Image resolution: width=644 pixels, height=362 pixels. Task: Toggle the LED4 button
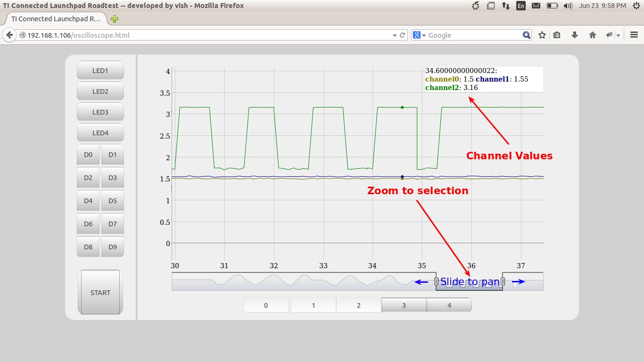[100, 133]
